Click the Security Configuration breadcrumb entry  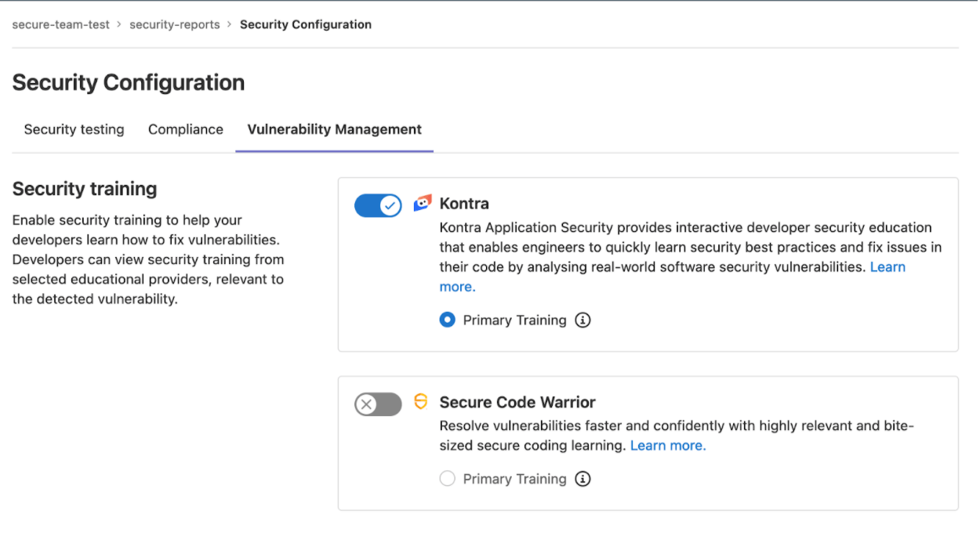pos(306,24)
